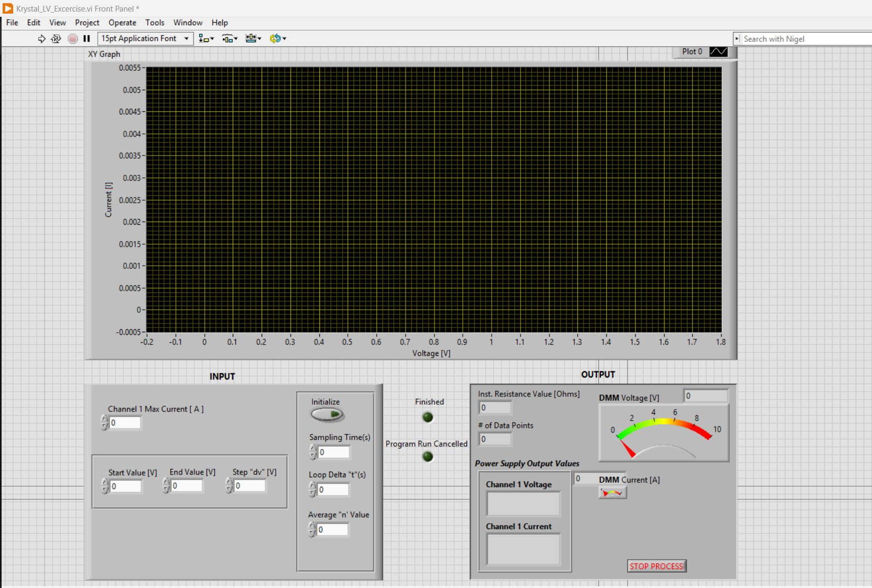The height and width of the screenshot is (588, 872).
Task: Click the Sampling Time stepper arrows
Action: pos(313,452)
